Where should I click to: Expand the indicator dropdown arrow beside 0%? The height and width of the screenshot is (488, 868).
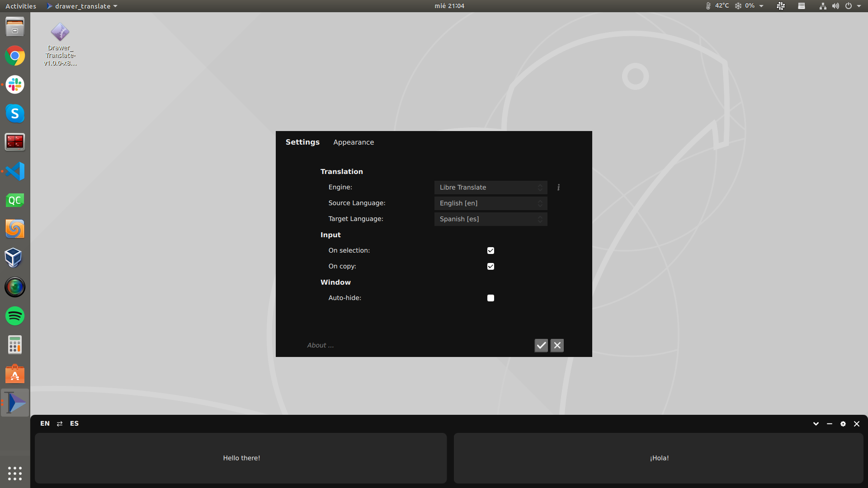point(761,6)
